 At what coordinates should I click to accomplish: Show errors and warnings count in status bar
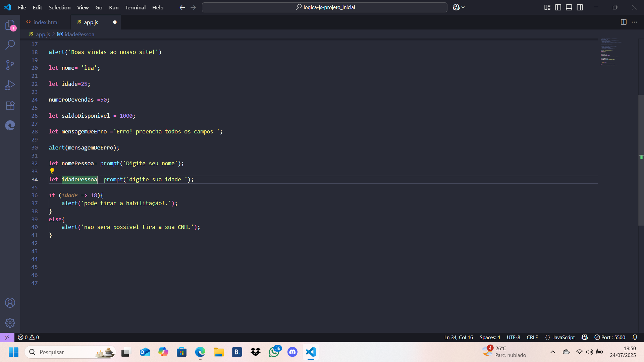tap(29, 337)
